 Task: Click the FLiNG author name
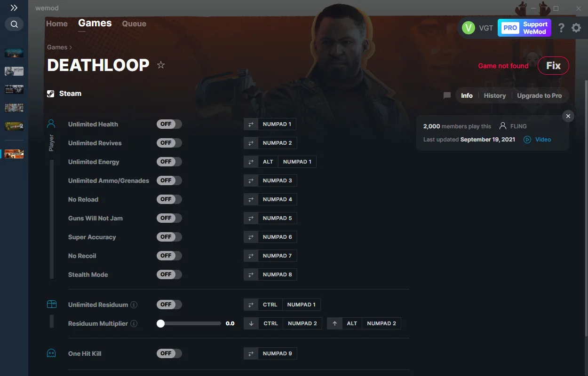[518, 126]
